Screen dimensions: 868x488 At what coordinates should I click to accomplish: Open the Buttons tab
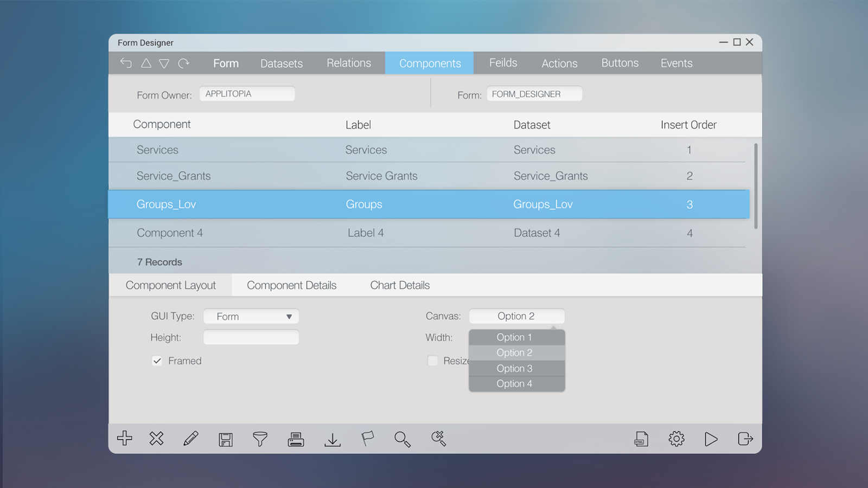pyautogui.click(x=620, y=63)
